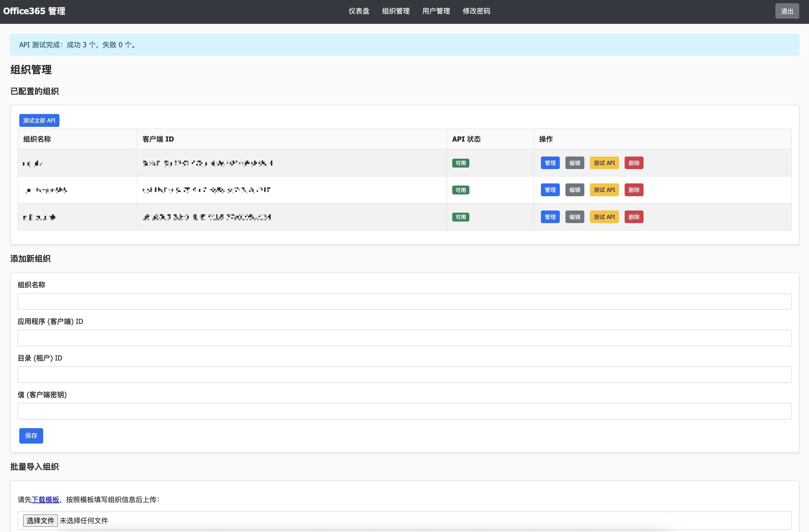Open 管理 for the first organization row
The width and height of the screenshot is (809, 532).
[550, 163]
